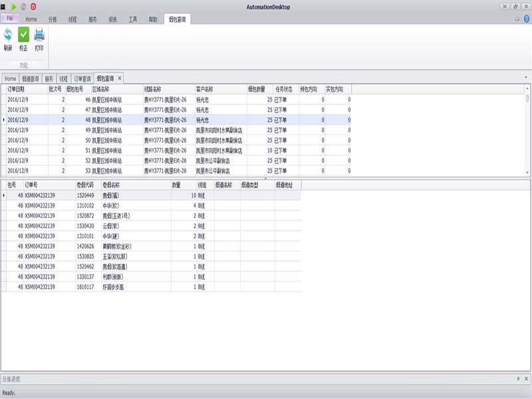Click the small home icon near help
Screen dimensions: 532x399
click(517, 19)
